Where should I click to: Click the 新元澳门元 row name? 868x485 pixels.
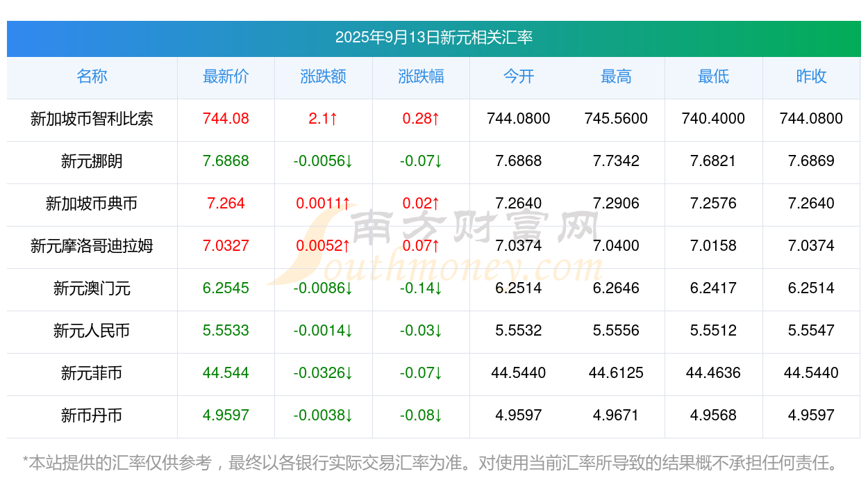pyautogui.click(x=92, y=288)
